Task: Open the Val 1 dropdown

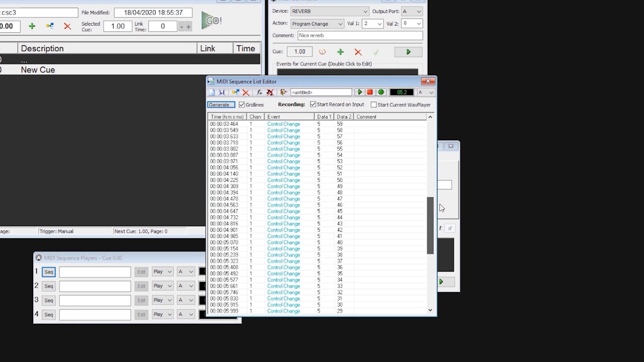Action: pyautogui.click(x=373, y=24)
